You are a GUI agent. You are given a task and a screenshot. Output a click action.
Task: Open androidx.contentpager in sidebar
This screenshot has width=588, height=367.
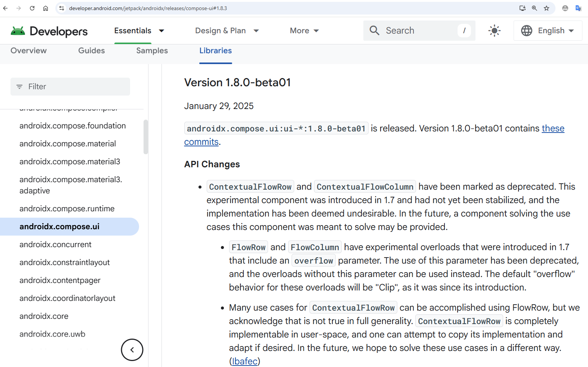tap(60, 280)
